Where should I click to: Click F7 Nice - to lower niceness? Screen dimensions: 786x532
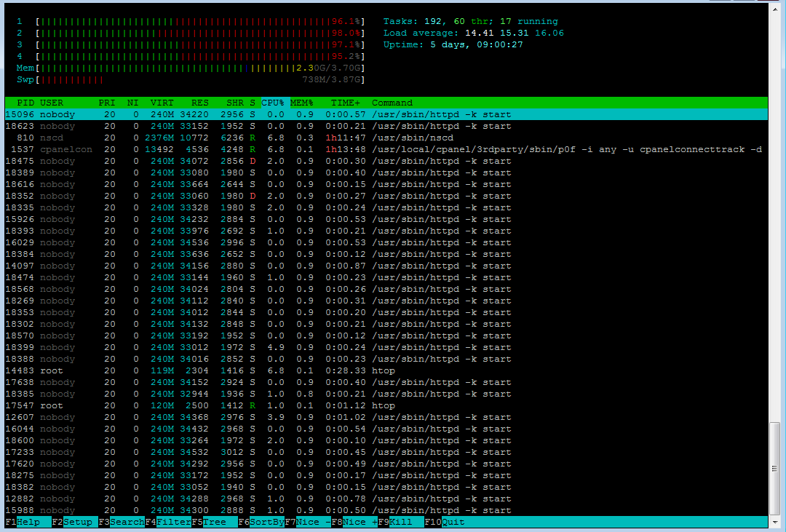[308, 522]
